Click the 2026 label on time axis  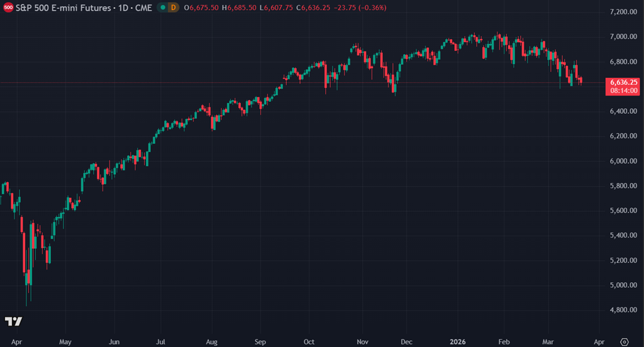(457, 341)
